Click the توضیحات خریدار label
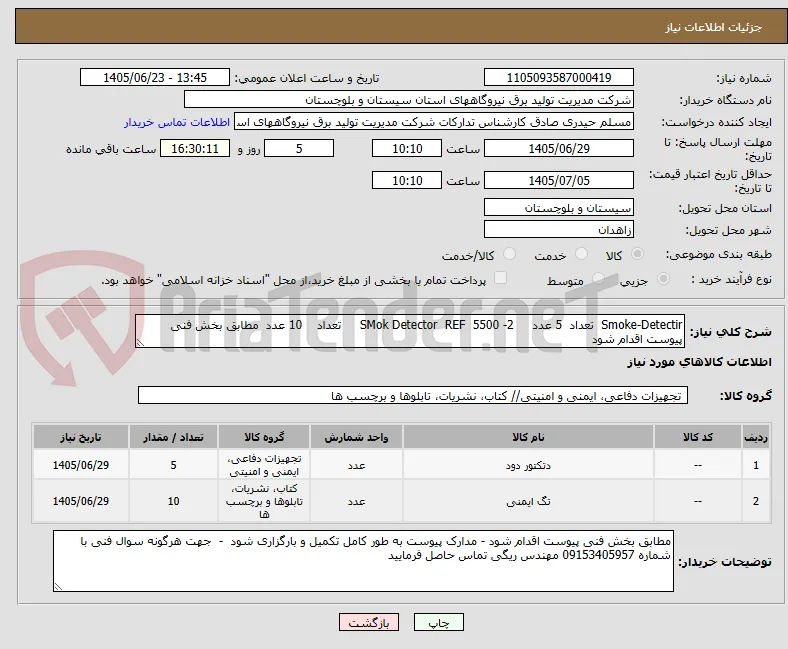The image size is (788, 649). click(725, 562)
